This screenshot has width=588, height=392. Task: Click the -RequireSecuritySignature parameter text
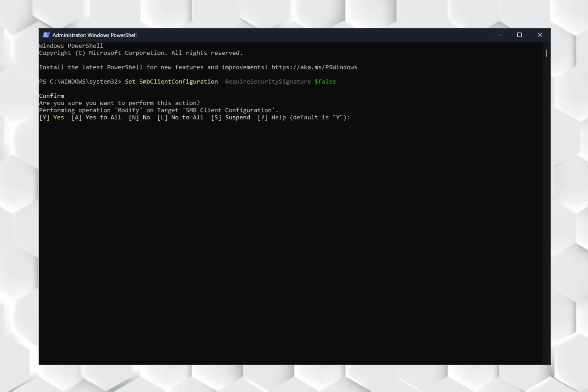coord(266,82)
